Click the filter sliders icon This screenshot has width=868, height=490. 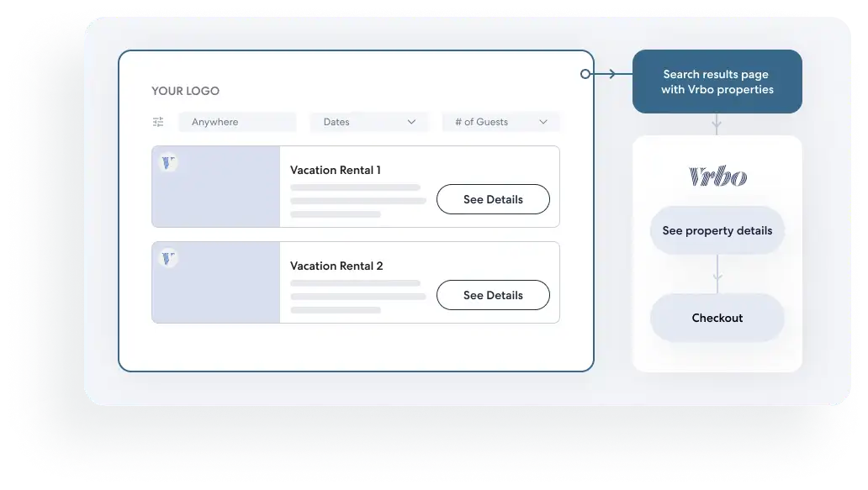pos(158,122)
